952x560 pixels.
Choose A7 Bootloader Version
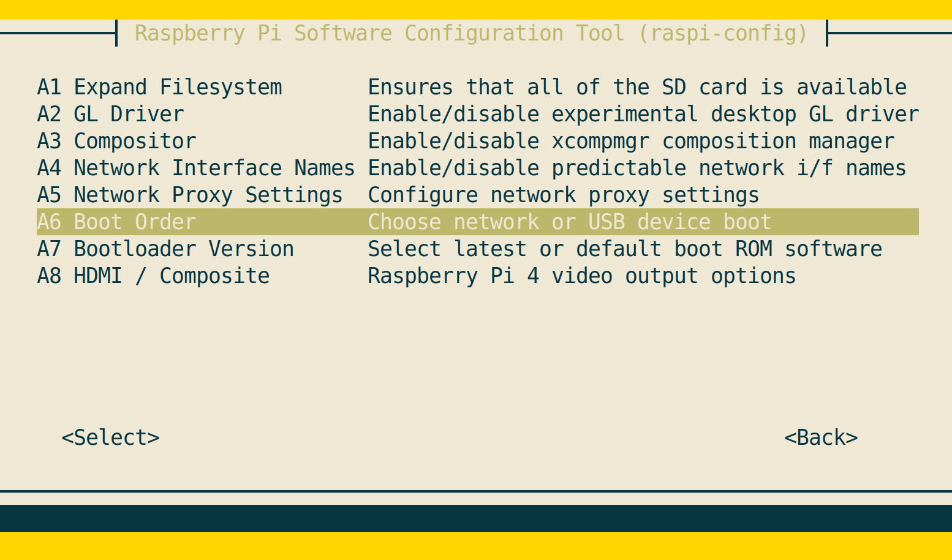point(165,249)
